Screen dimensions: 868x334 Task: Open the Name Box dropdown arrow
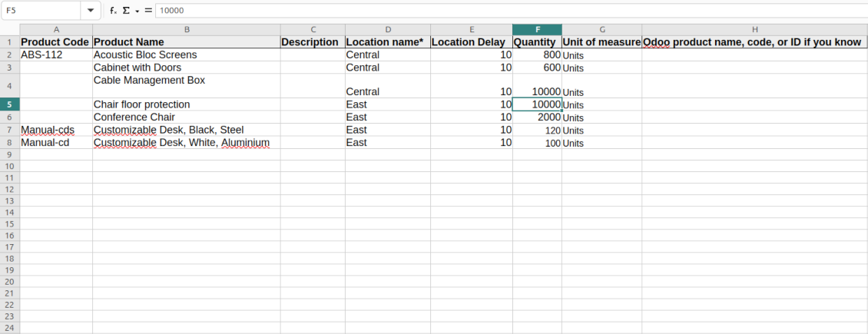[91, 11]
